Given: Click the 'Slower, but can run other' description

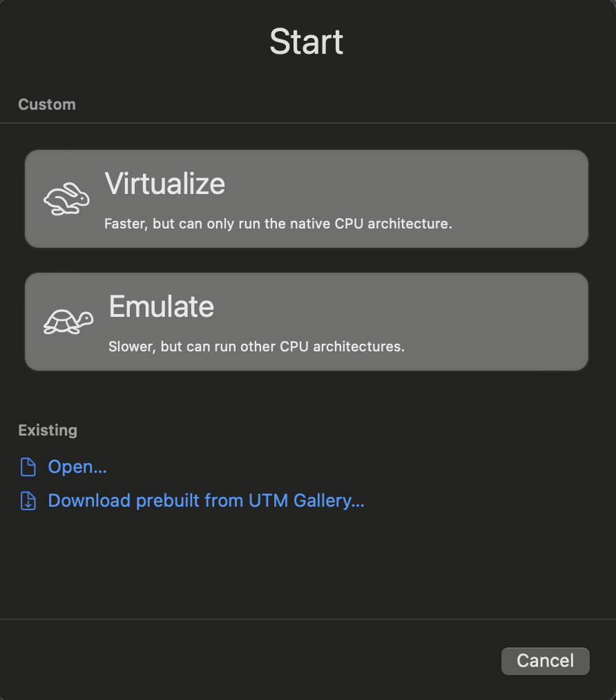Looking at the screenshot, I should pos(256,346).
